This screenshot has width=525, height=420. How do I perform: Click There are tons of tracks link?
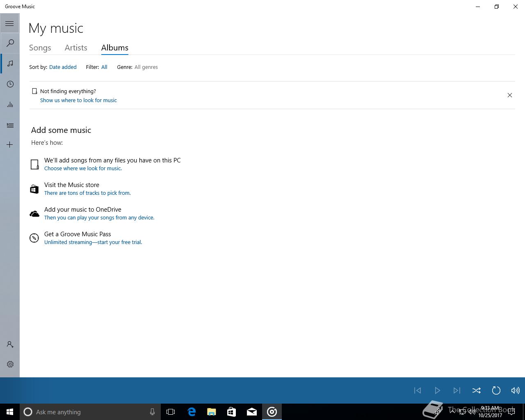(x=87, y=193)
